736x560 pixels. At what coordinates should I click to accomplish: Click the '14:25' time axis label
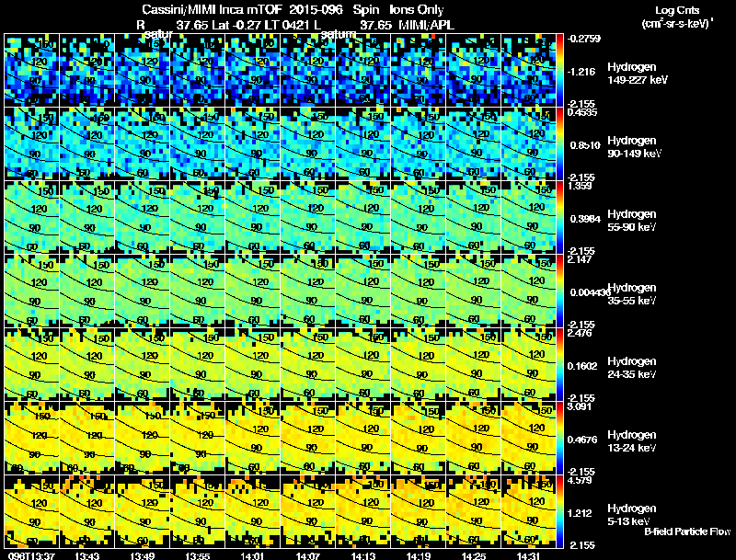[x=473, y=555]
